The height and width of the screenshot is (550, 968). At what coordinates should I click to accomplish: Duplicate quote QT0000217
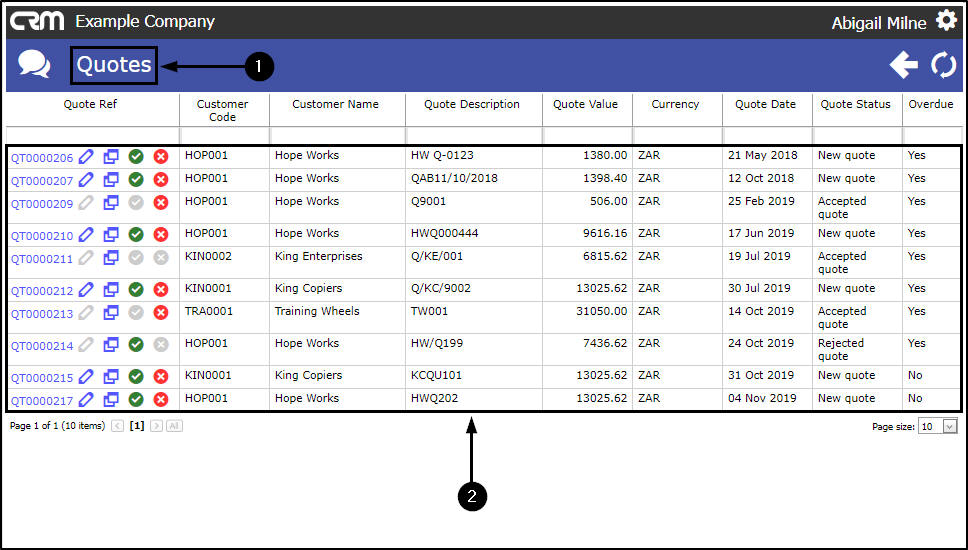[x=111, y=399]
